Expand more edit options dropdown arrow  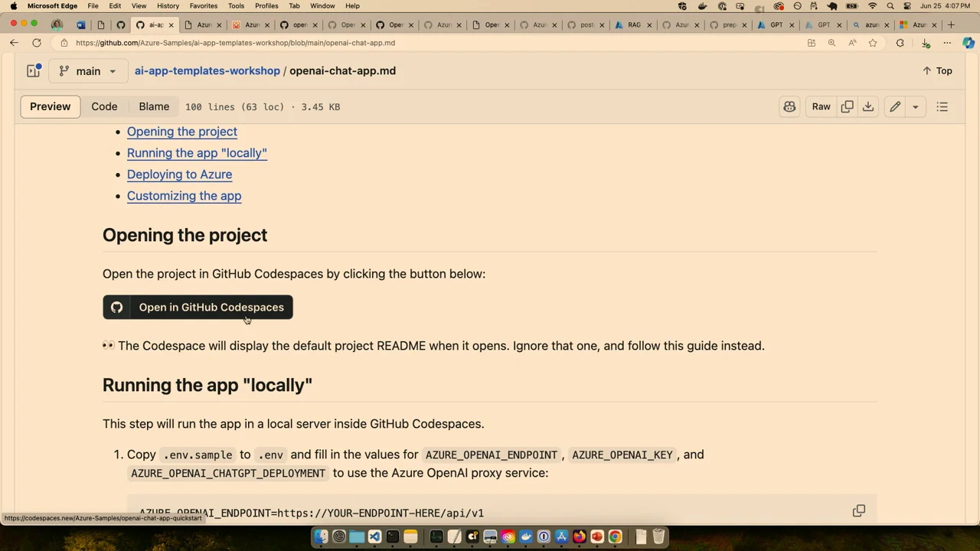tap(915, 106)
